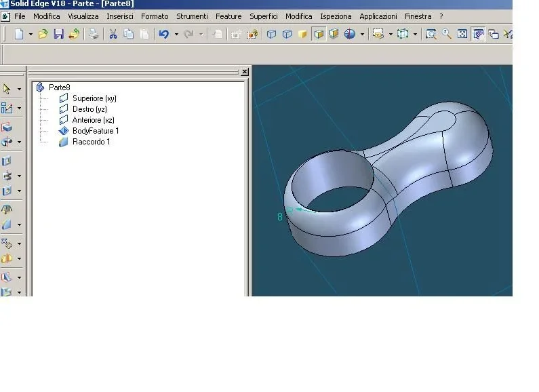The width and height of the screenshot is (539, 392).
Task: Print the document via the printer icon
Action: (x=94, y=34)
